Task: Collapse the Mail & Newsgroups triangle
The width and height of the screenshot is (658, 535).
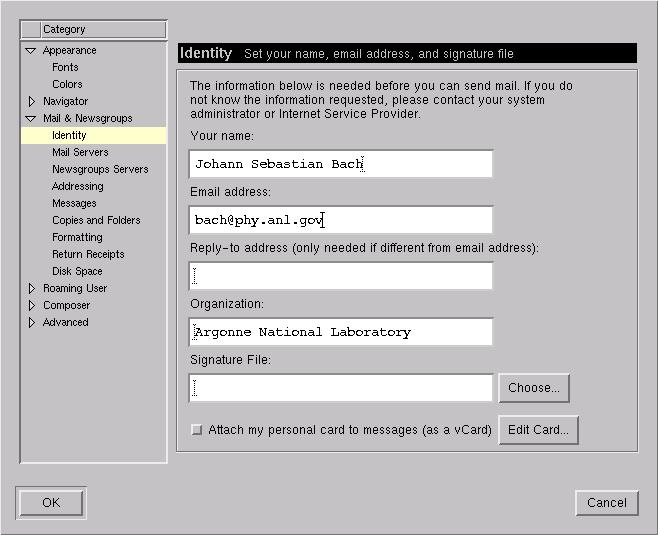Action: (x=30, y=119)
